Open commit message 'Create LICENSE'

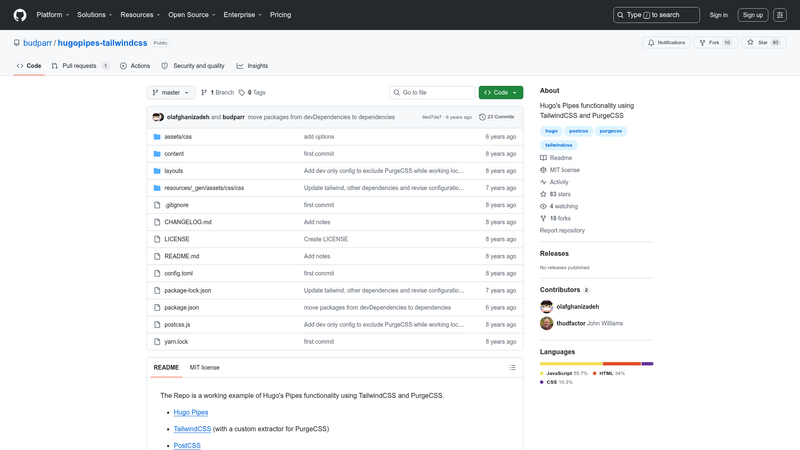(326, 239)
